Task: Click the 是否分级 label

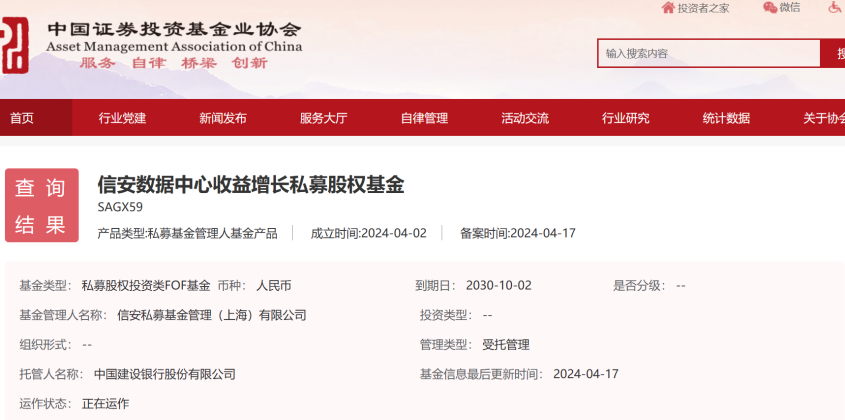Action: (641, 286)
